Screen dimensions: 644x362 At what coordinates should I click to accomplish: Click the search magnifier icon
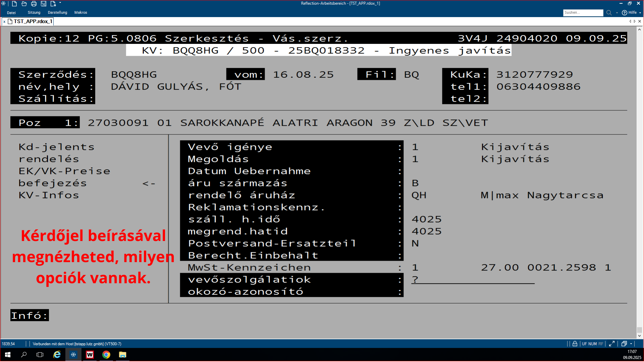609,13
